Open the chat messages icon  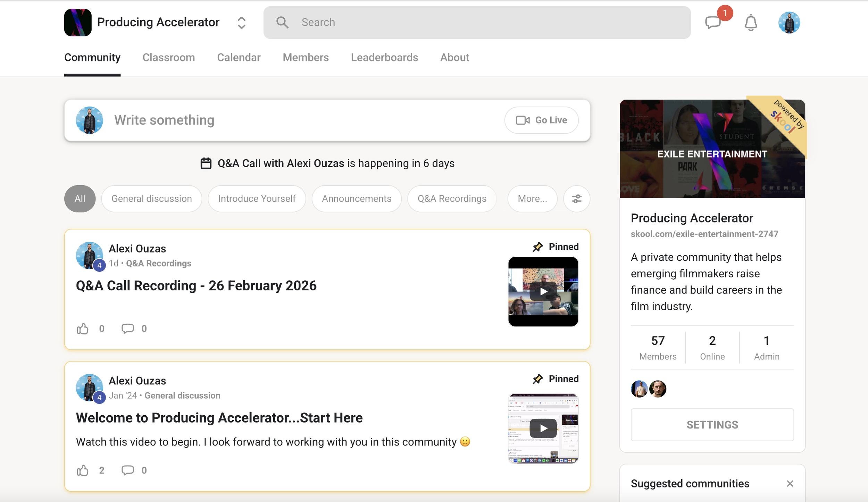click(x=713, y=23)
